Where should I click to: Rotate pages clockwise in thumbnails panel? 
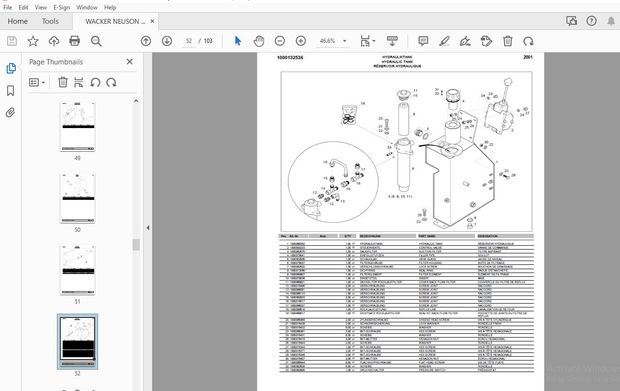tap(111, 82)
